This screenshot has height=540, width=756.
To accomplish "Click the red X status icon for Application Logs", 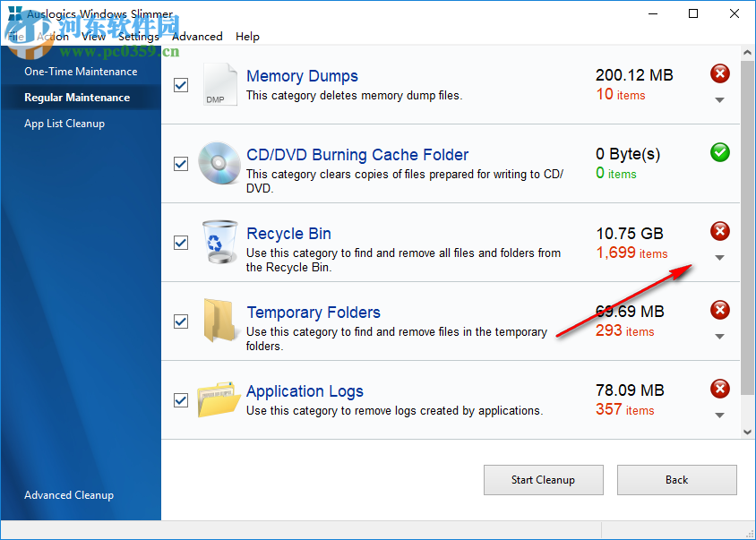I will click(719, 389).
